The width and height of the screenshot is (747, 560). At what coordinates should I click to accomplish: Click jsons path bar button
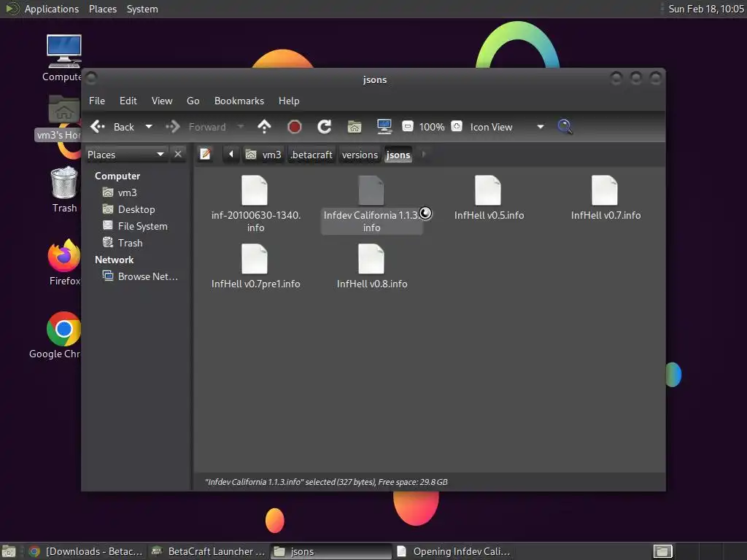click(398, 155)
